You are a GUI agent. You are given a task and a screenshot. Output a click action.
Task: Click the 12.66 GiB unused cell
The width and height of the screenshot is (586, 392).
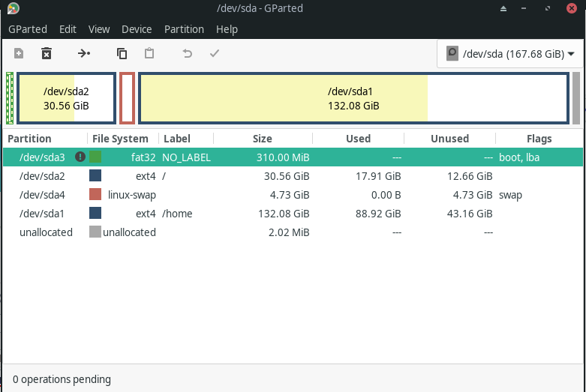(470, 176)
